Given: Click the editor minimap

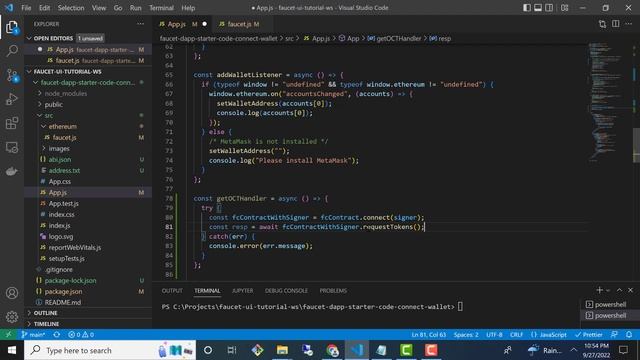Looking at the screenshot, I should (607, 102).
